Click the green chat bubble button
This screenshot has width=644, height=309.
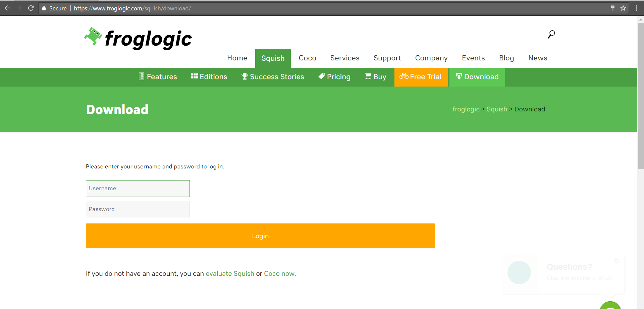point(610,305)
